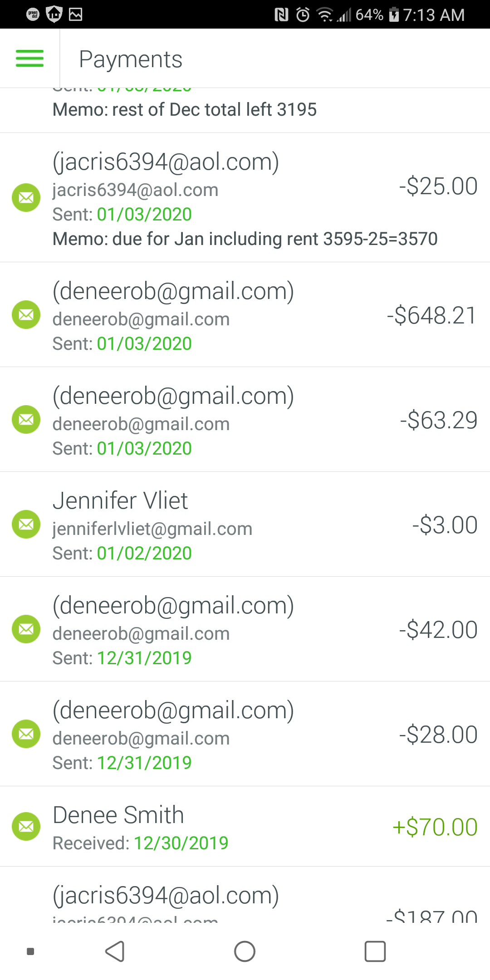This screenshot has height=980, width=490.
Task: Tap the -$42.00 deneerob payment amount
Action: [438, 630]
